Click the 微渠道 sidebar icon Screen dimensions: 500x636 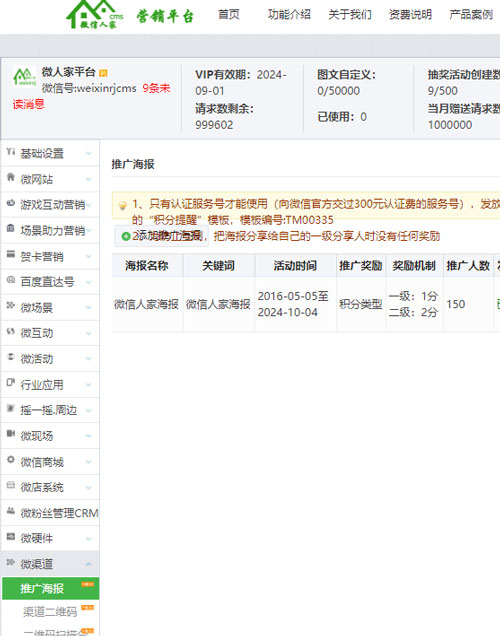click(x=11, y=562)
